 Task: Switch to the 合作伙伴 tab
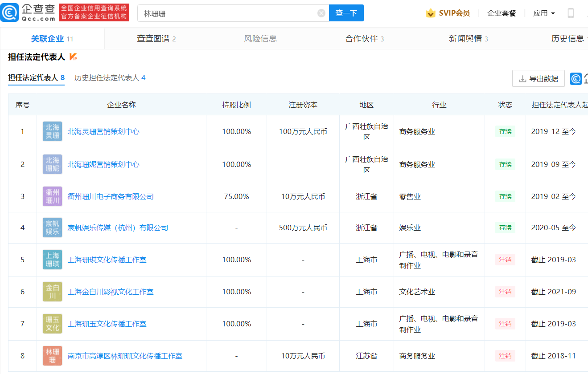[365, 39]
